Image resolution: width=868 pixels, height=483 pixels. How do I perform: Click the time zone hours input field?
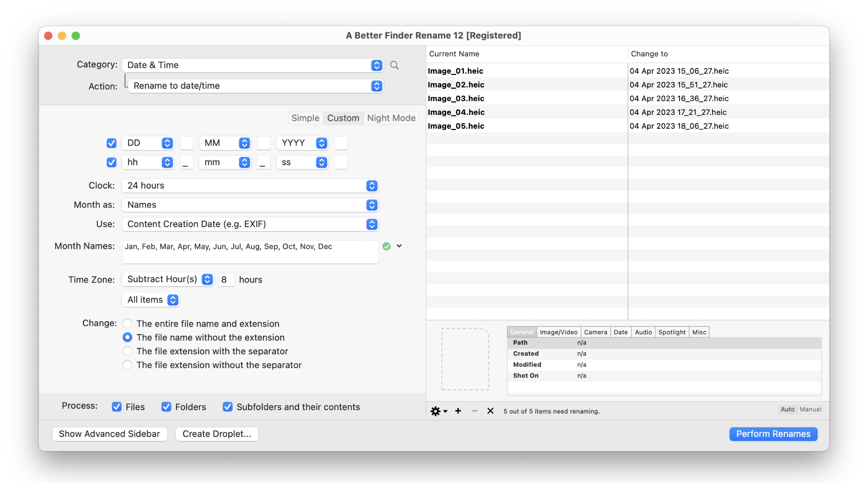226,280
